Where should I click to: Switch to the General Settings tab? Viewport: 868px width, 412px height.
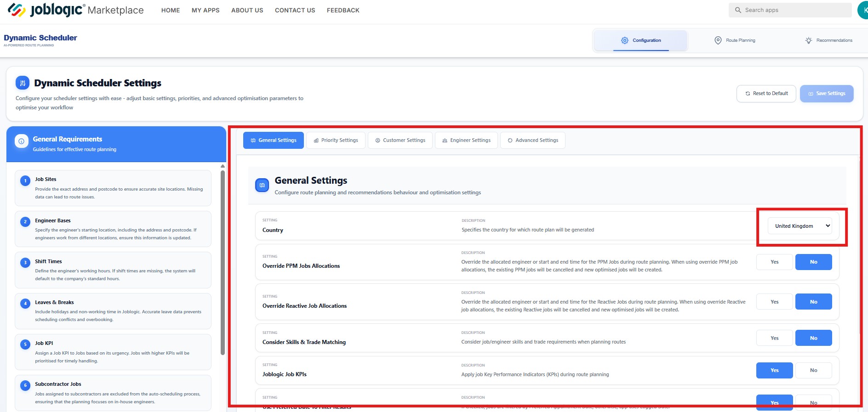pos(274,140)
